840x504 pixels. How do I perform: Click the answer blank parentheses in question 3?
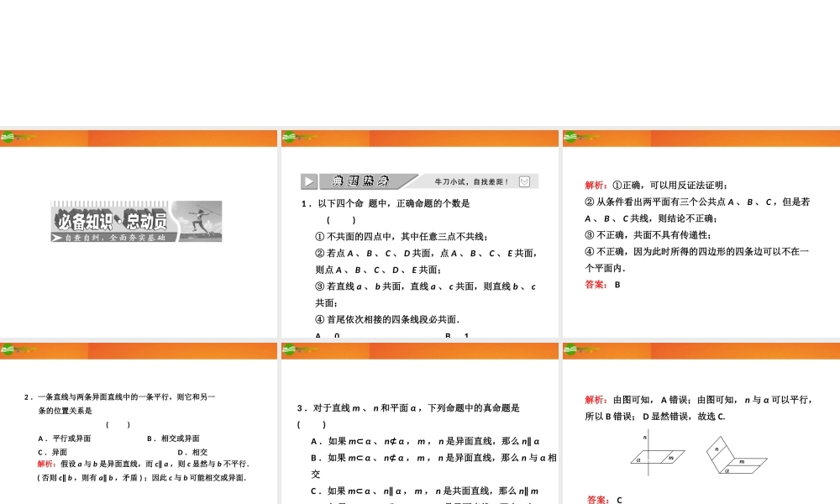click(312, 425)
